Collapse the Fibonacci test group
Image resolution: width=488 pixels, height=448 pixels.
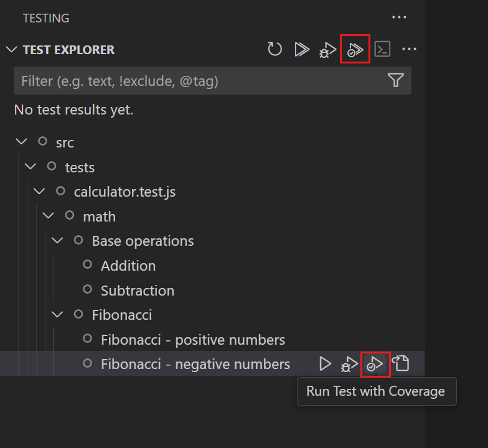(x=57, y=315)
